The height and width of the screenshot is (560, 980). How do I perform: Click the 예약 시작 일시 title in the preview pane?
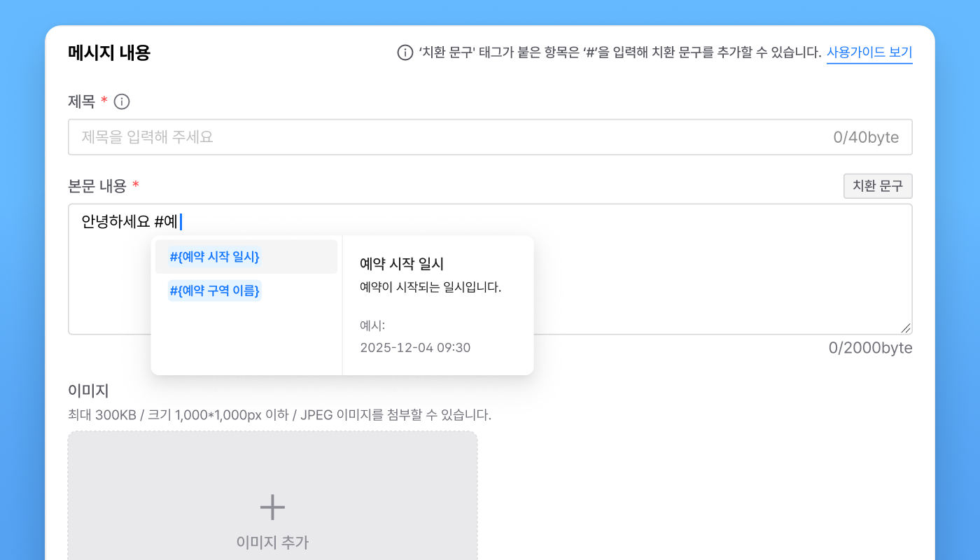[402, 264]
